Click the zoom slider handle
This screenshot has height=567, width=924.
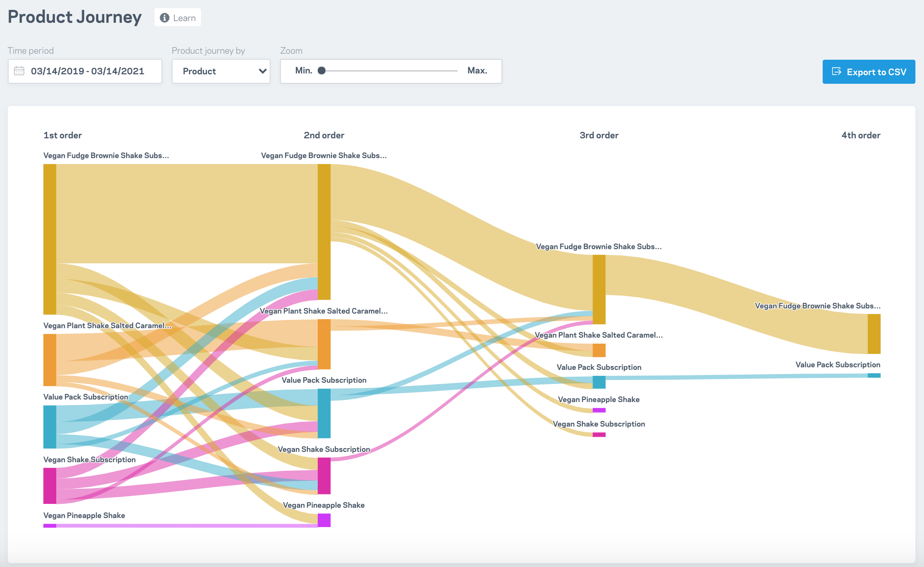[x=322, y=71]
